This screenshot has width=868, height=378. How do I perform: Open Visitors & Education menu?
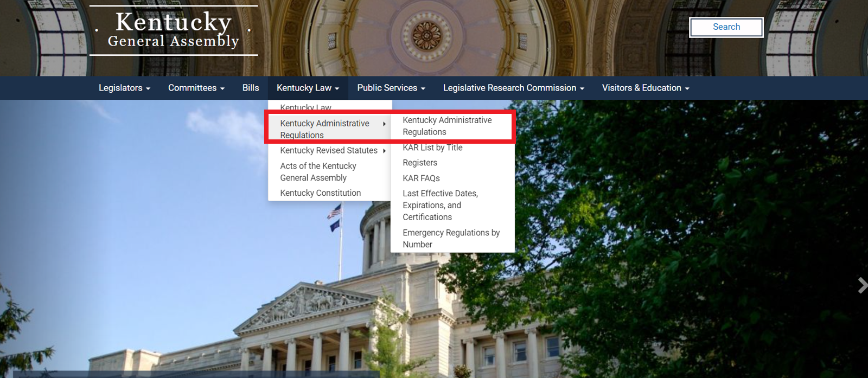645,88
